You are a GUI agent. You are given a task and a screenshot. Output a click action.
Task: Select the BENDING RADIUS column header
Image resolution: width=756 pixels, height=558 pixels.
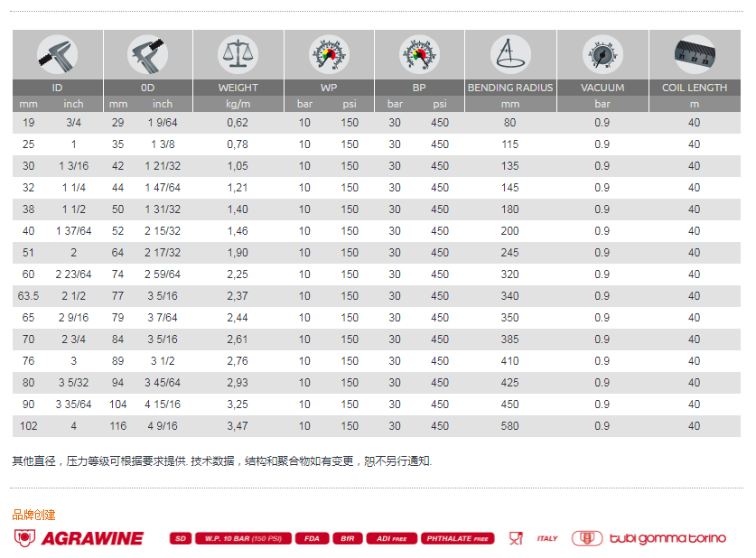coord(510,88)
